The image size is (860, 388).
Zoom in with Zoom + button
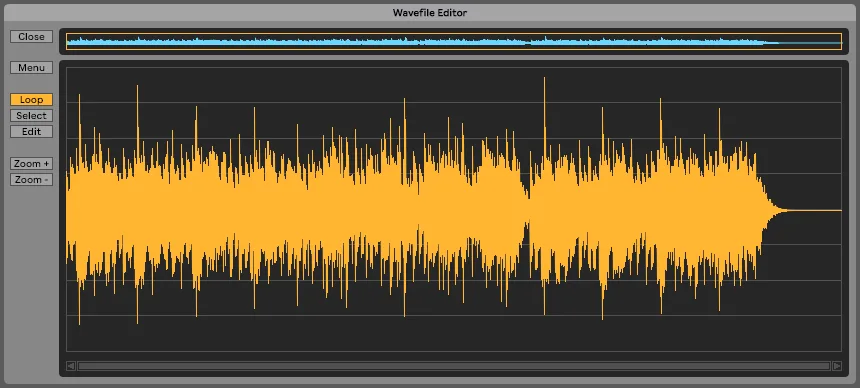[x=31, y=164]
